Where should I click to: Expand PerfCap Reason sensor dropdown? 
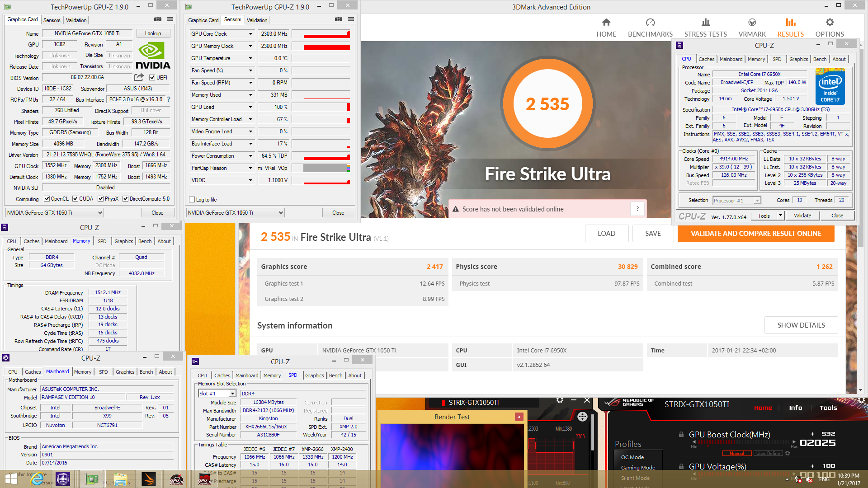(250, 168)
